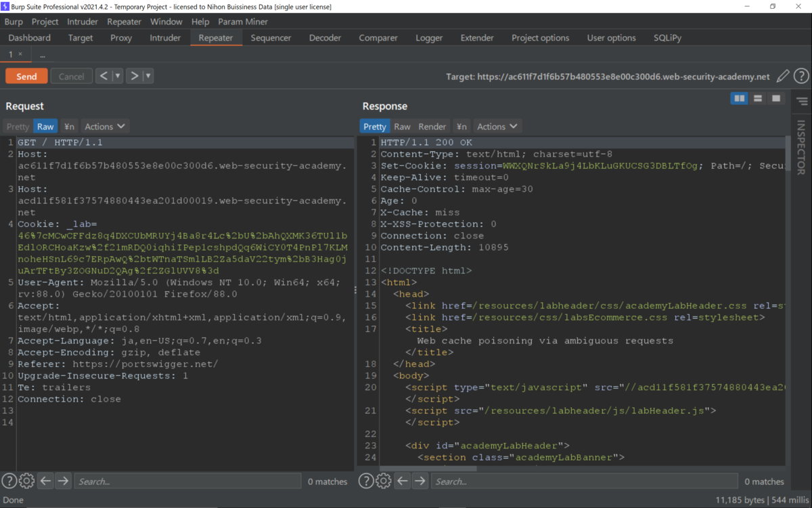The height and width of the screenshot is (508, 812).
Task: Switch to the Decoder tab
Action: 325,38
